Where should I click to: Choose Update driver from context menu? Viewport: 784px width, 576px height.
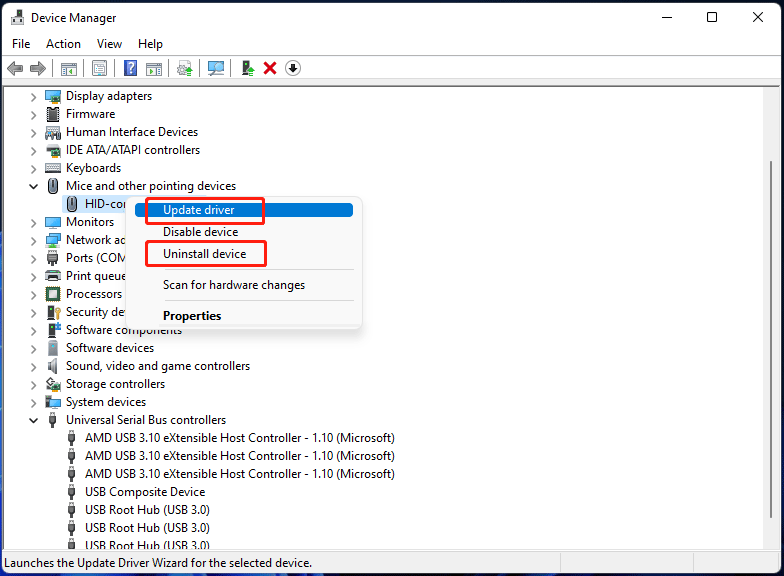[244, 210]
